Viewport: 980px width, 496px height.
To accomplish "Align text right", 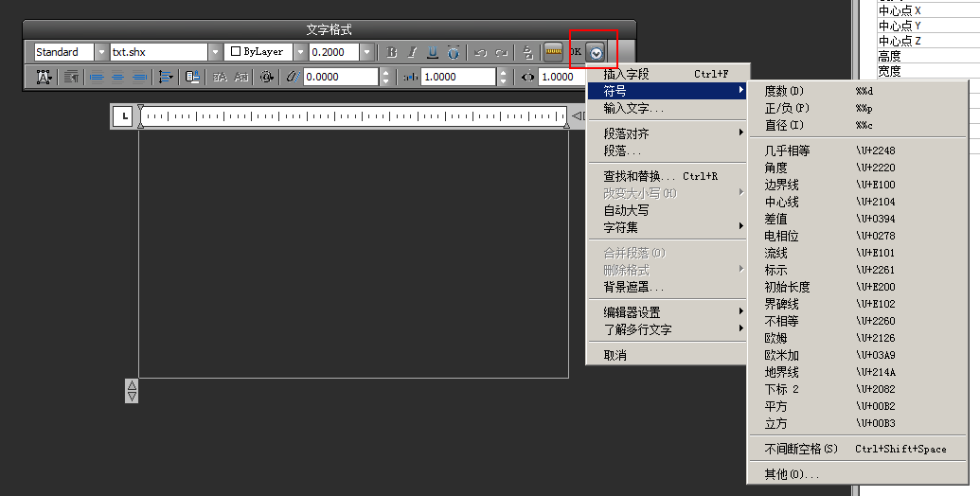I will pyautogui.click(x=139, y=77).
